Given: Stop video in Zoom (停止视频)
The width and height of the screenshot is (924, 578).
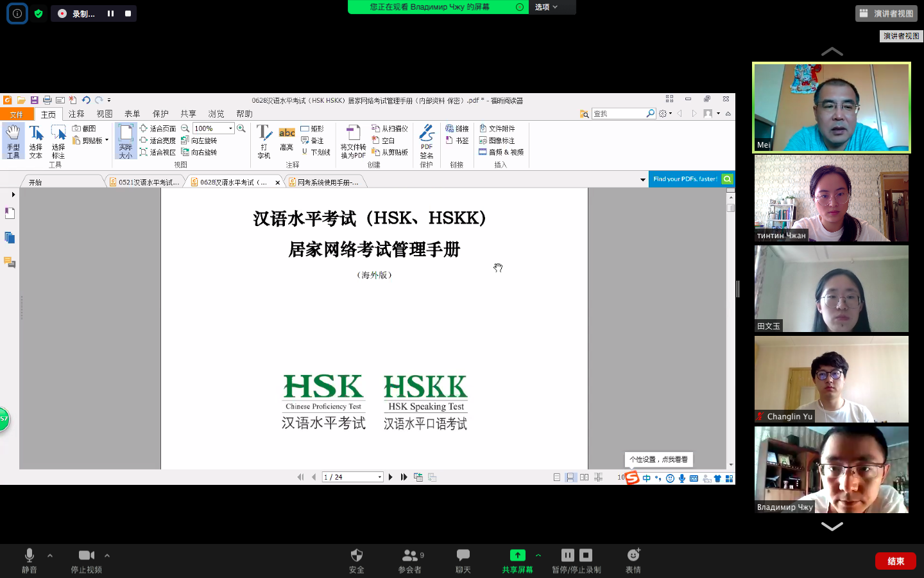Looking at the screenshot, I should pyautogui.click(x=87, y=560).
